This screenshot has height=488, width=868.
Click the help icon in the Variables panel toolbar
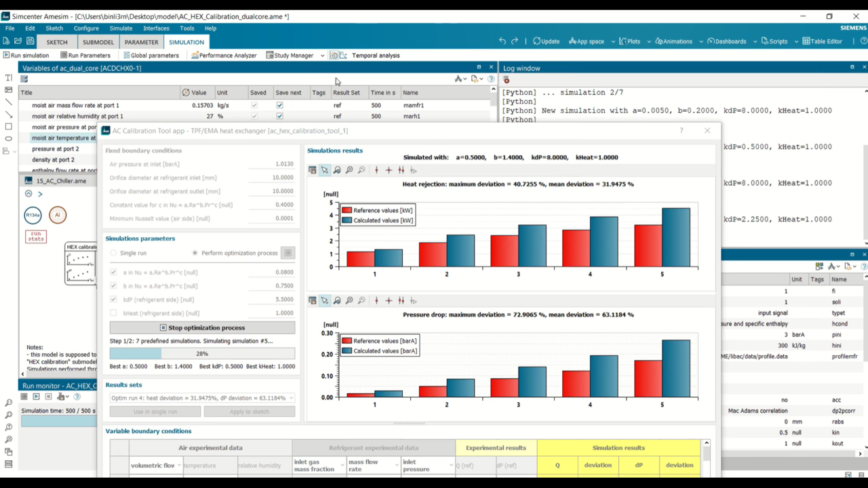(491, 79)
